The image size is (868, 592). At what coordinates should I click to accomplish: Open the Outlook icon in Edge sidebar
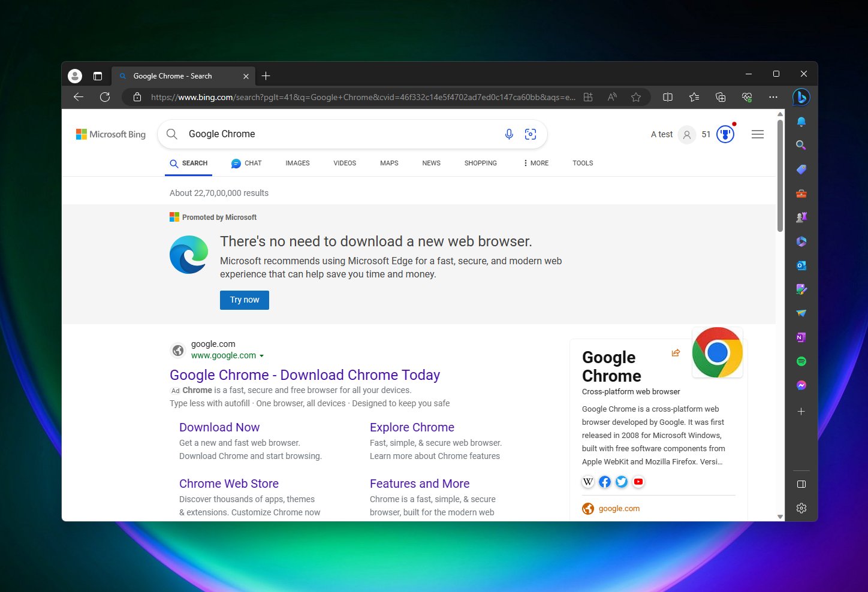801,265
